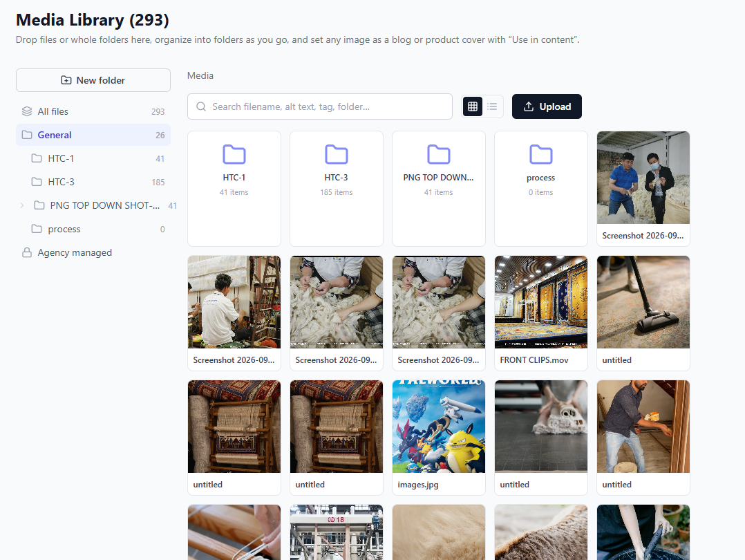Expand the PNG TOP DOWN SHOT folder chevron
The height and width of the screenshot is (560, 745).
(x=22, y=205)
